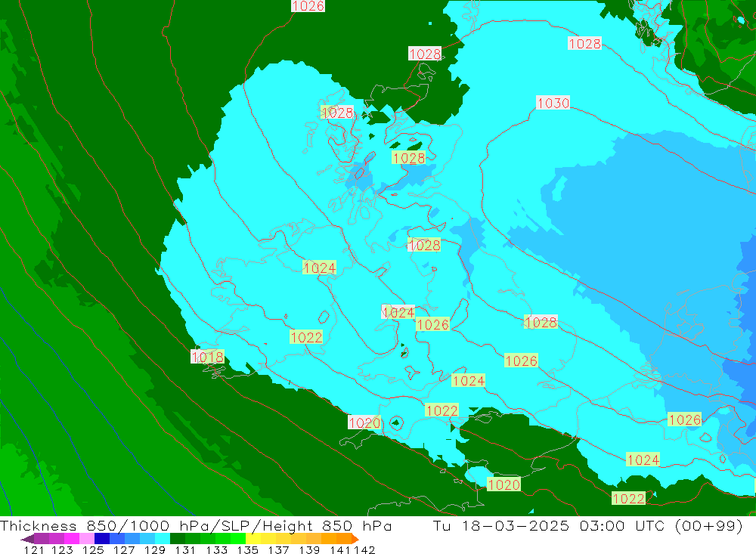Click the legend value 135
The height and width of the screenshot is (554, 756).
247,549
